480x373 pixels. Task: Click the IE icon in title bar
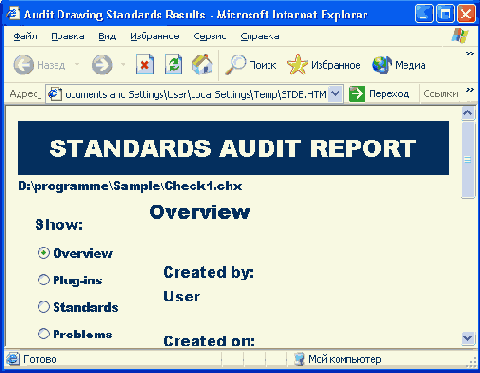tap(13, 14)
